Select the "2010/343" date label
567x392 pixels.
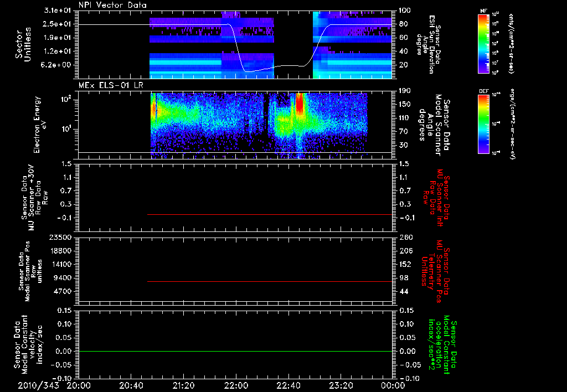(38, 385)
